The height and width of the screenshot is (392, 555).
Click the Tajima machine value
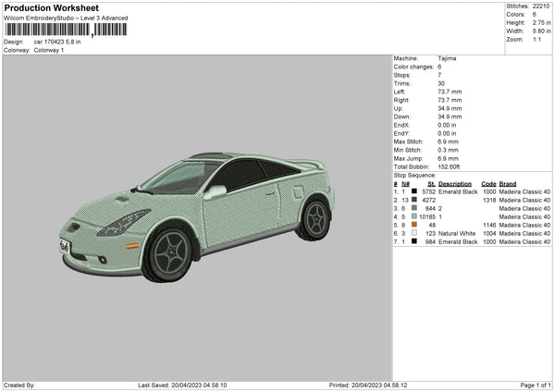pos(447,58)
